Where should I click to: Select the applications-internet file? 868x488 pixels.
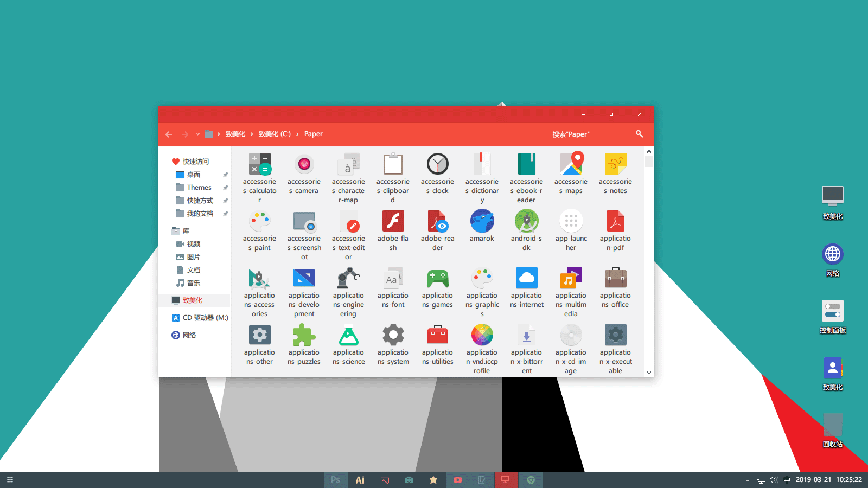pyautogui.click(x=526, y=287)
